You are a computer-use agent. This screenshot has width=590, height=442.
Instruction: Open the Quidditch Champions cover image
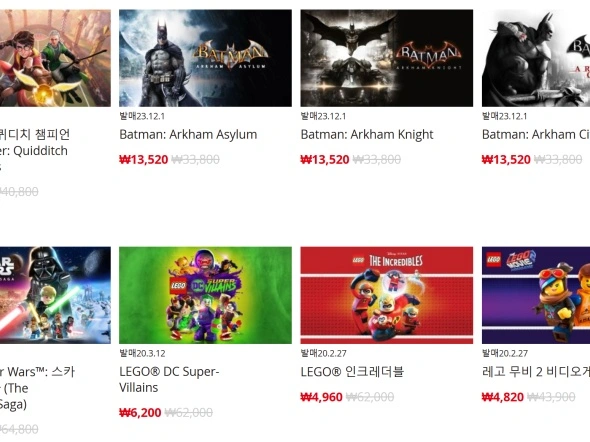[x=55, y=58]
